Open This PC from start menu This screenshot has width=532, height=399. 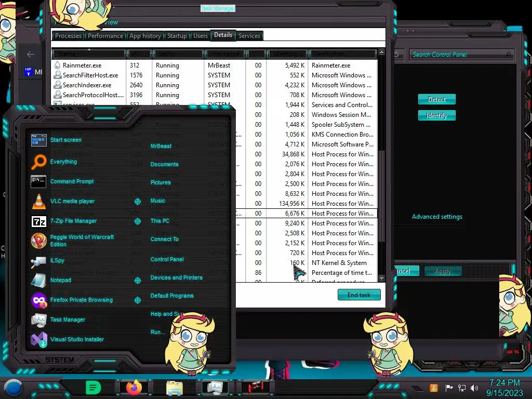coord(160,221)
